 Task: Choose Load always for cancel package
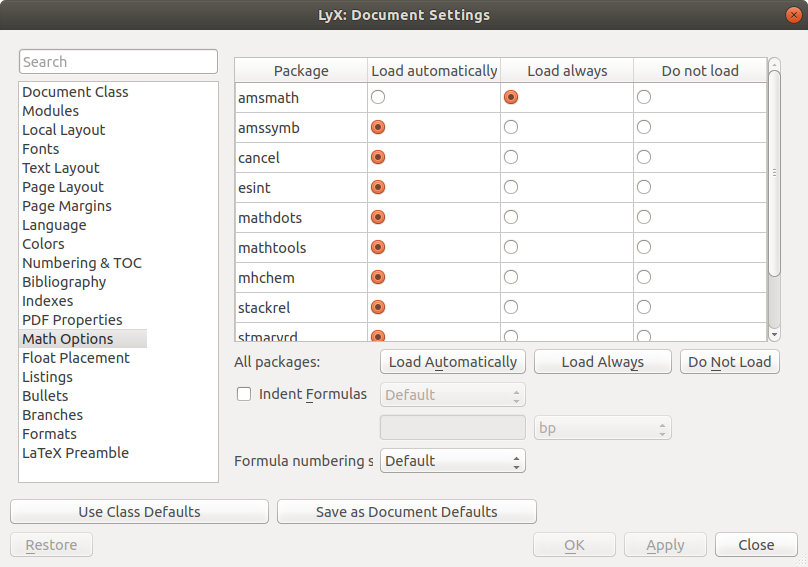(x=511, y=158)
